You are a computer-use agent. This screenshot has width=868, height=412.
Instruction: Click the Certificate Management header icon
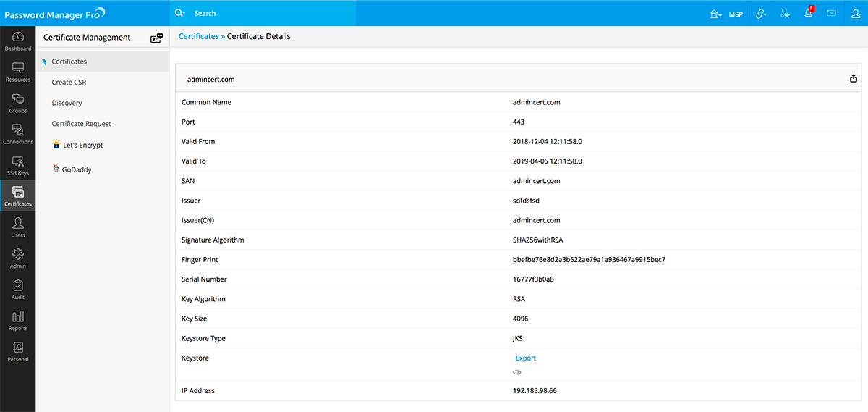[x=156, y=38]
